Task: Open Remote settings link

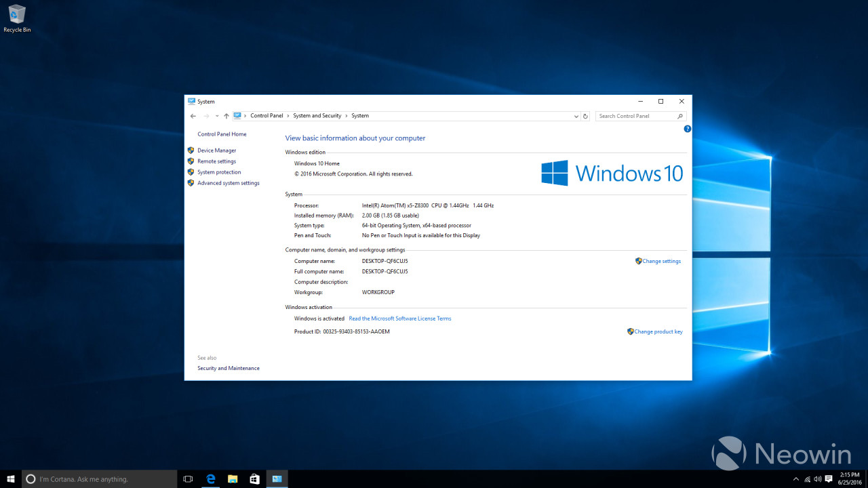Action: 217,161
